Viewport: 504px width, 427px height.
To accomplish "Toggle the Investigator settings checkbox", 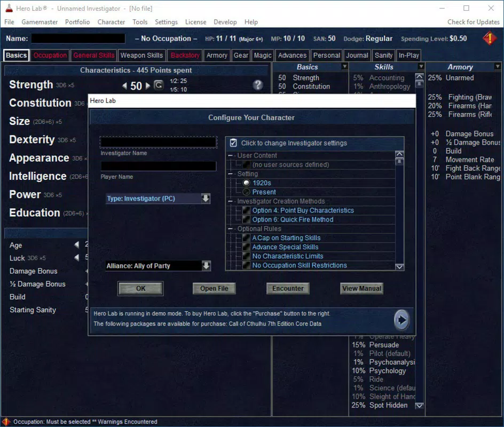I will point(233,143).
